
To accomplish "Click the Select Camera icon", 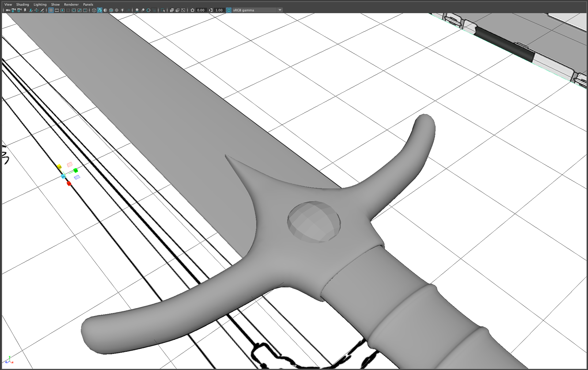I will 8,10.
